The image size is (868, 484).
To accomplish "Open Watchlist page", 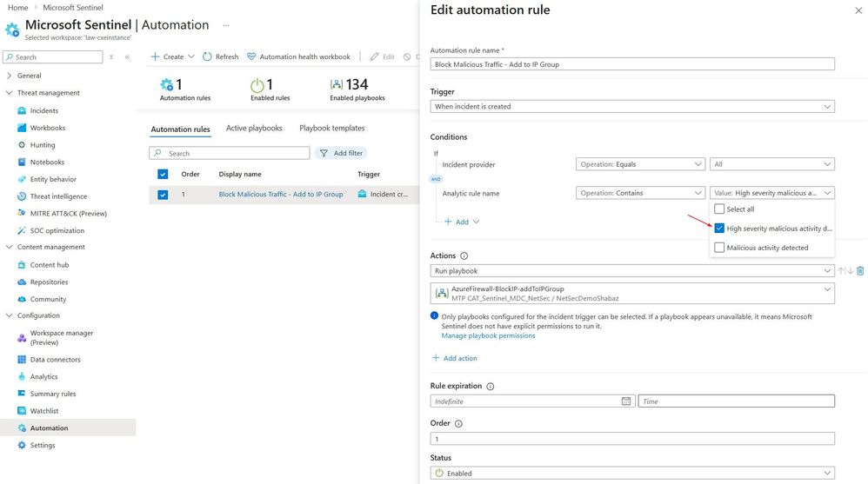I will coord(43,411).
